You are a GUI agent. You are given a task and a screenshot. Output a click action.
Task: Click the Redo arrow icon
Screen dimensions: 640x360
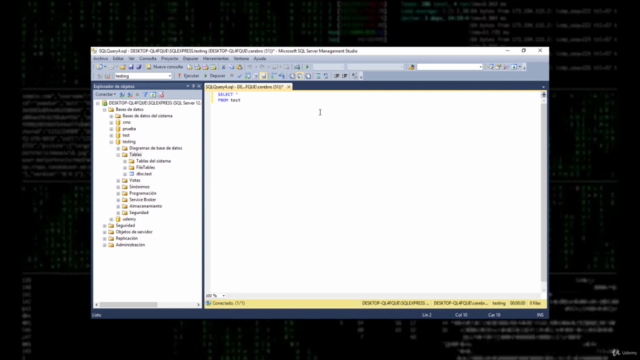click(x=262, y=67)
